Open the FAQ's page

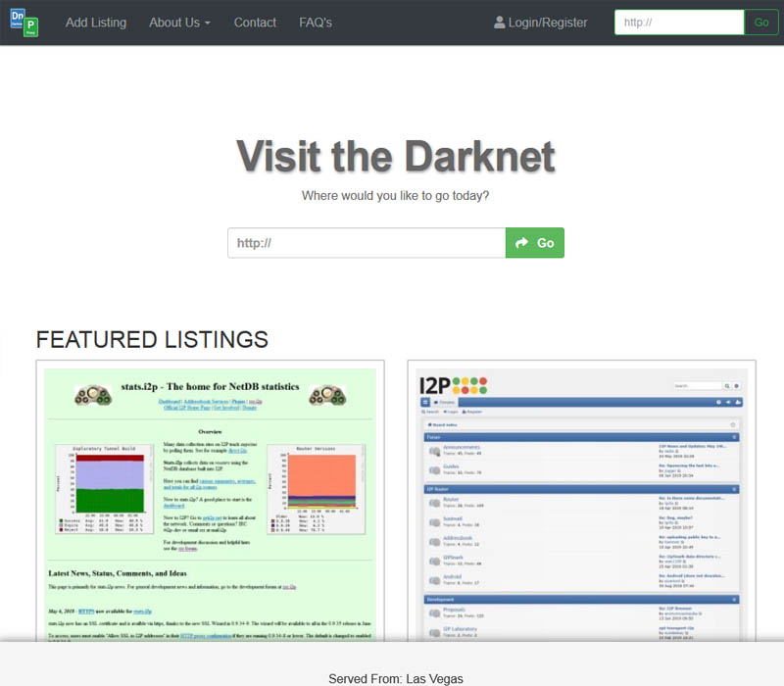coord(316,23)
